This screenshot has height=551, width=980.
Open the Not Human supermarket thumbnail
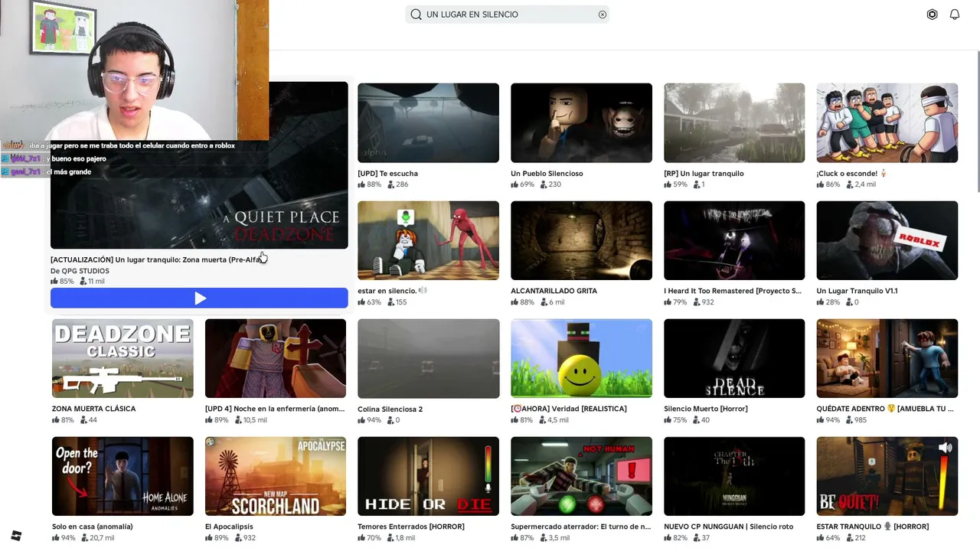581,476
